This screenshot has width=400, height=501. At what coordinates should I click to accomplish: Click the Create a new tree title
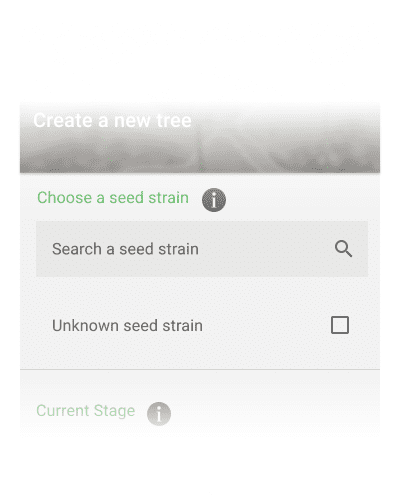click(x=112, y=120)
